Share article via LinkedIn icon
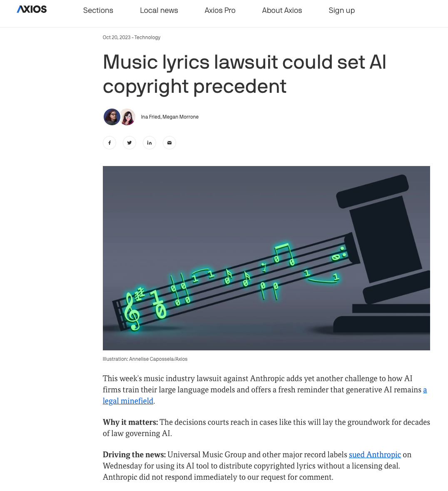Screen dimensions: 448x491 point(149,143)
